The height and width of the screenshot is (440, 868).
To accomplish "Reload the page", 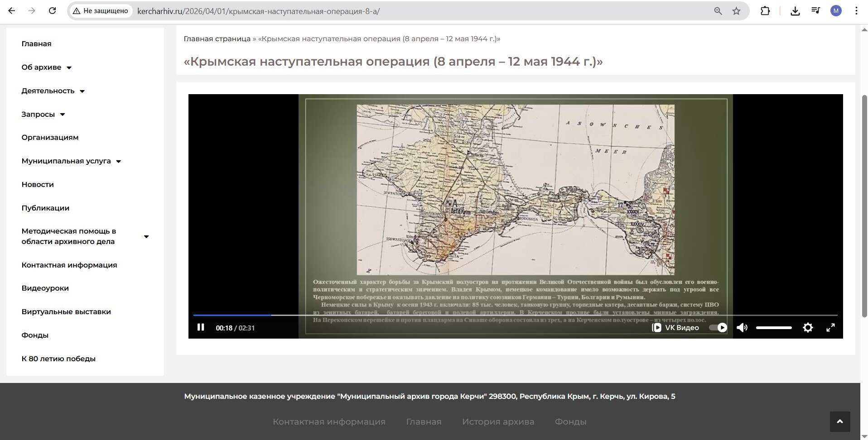I will point(52,11).
